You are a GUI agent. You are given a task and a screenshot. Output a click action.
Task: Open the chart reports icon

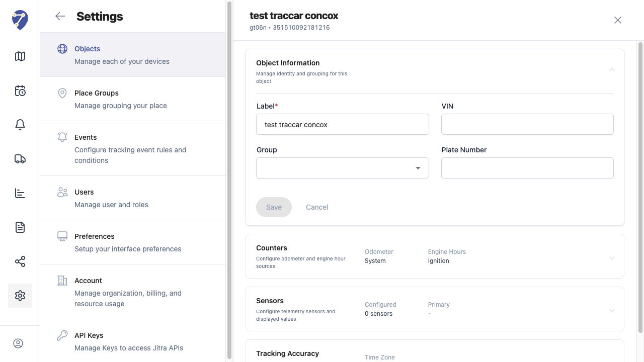coord(20,193)
